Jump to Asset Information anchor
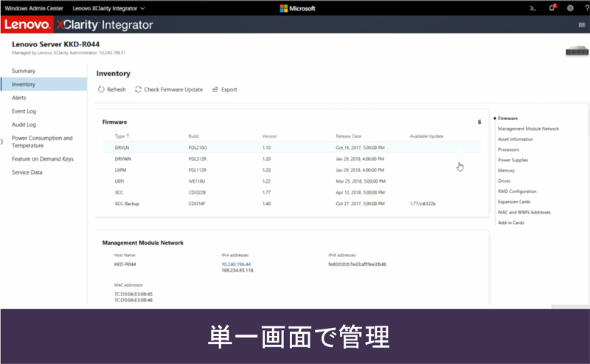This screenshot has width=590, height=364. point(516,139)
